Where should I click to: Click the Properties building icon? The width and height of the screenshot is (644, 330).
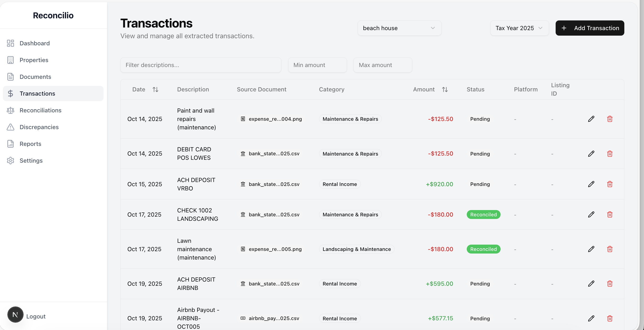tap(10, 60)
